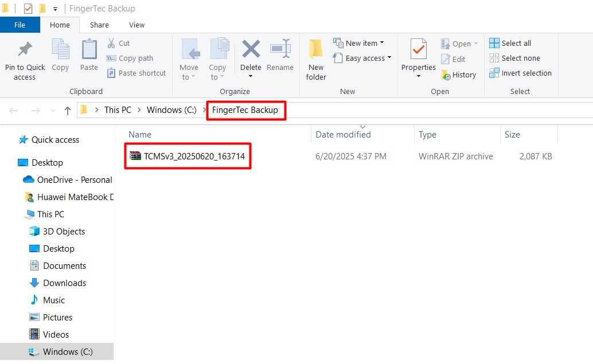The height and width of the screenshot is (364, 593).
Task: Click the Paste clipboard icon
Action: click(x=89, y=49)
